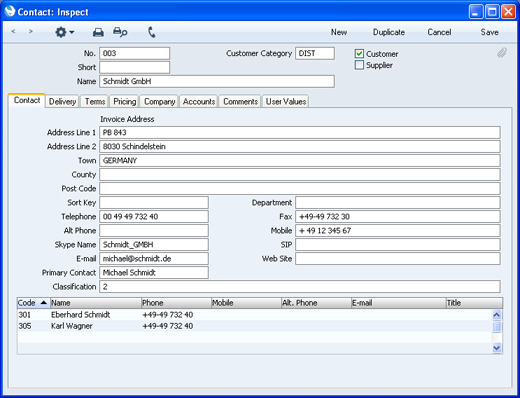
Task: Click the Cancel button
Action: click(439, 32)
